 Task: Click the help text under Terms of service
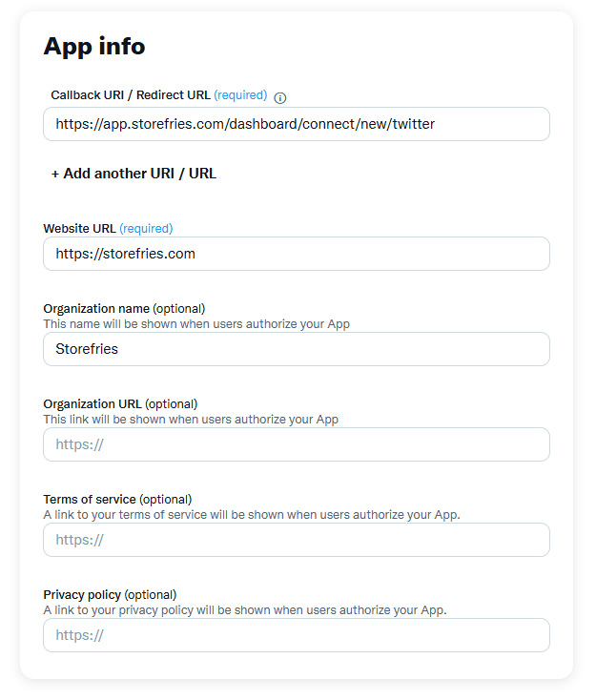252,515
